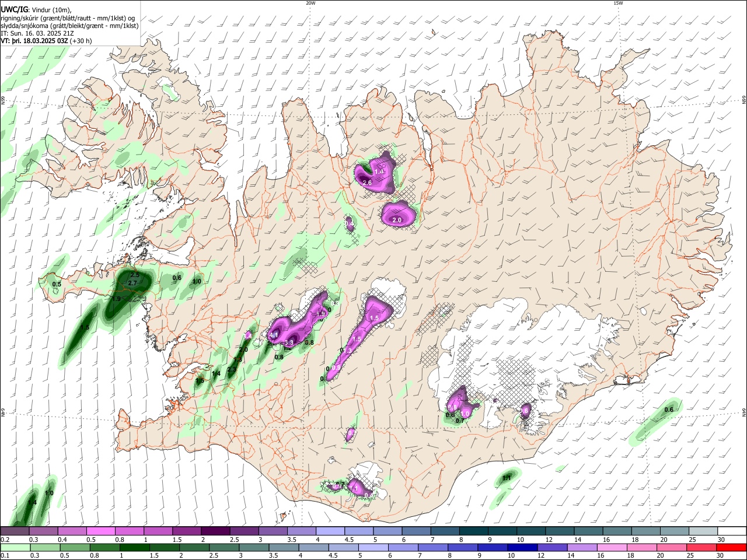Viewport: 747px width, 560px height.
Task: Click the palest green 0.1–0.3 swatch in bottom legend row
Action: pos(15,547)
